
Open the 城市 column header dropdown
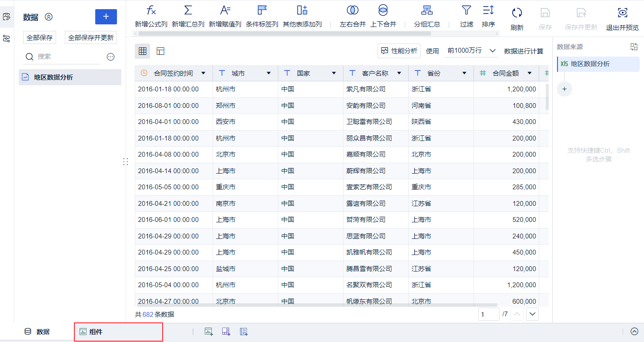(x=268, y=73)
